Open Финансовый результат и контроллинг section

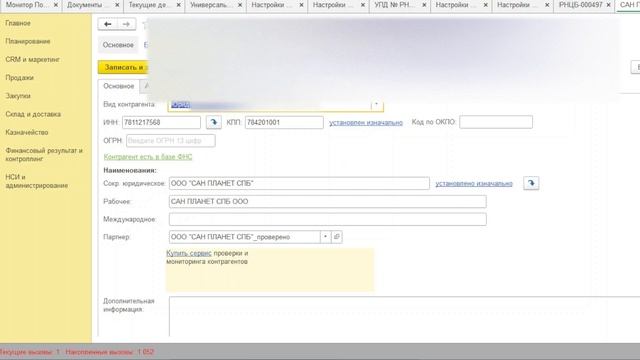pyautogui.click(x=44, y=155)
